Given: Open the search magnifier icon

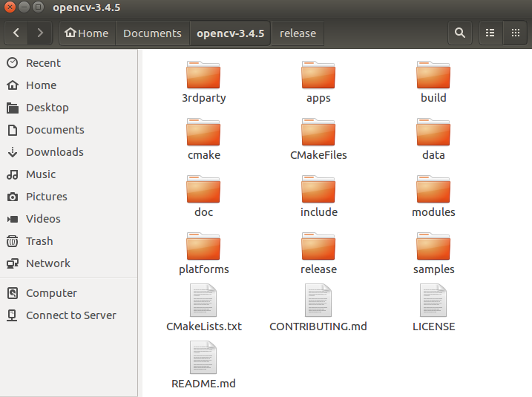Looking at the screenshot, I should [x=460, y=33].
